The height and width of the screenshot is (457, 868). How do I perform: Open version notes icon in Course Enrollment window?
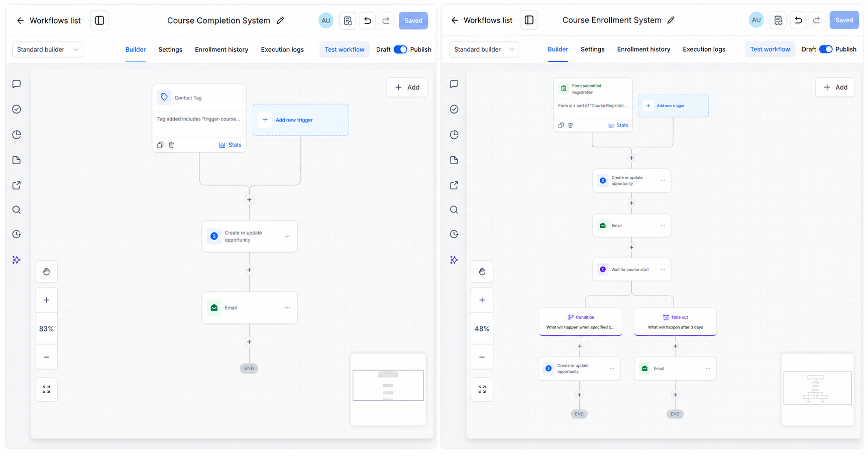pyautogui.click(x=778, y=20)
